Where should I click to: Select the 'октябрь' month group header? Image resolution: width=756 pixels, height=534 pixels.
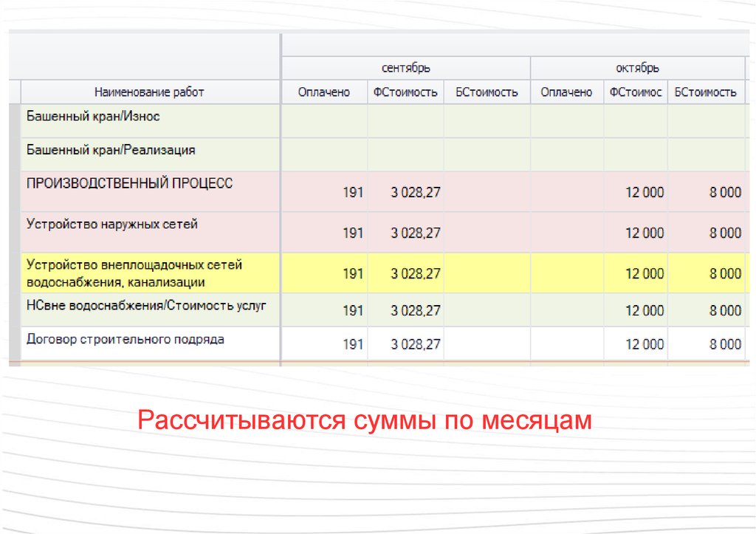pos(637,68)
